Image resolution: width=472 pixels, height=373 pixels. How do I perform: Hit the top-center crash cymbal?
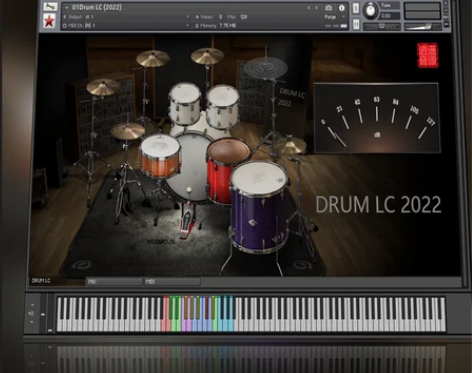point(207,56)
